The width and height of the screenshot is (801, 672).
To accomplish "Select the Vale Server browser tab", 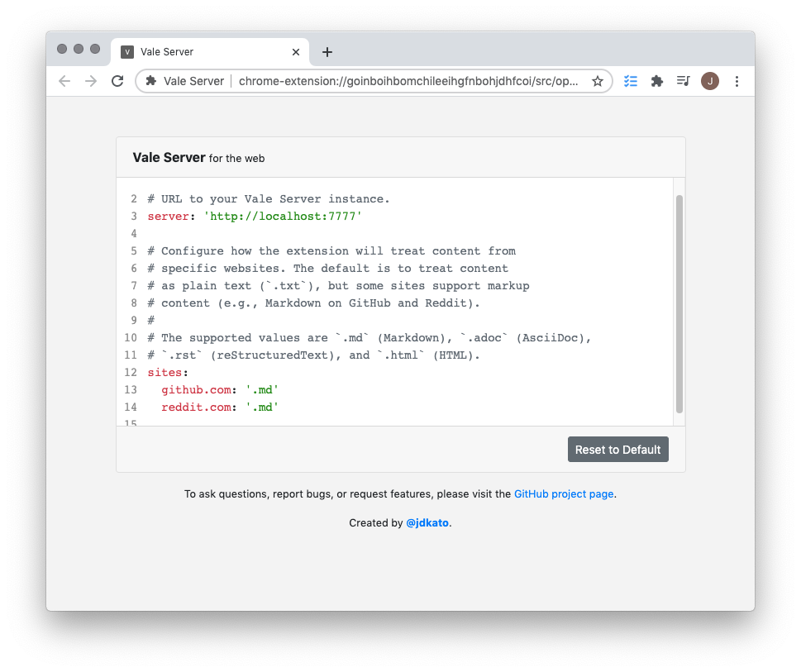I will coord(210,52).
